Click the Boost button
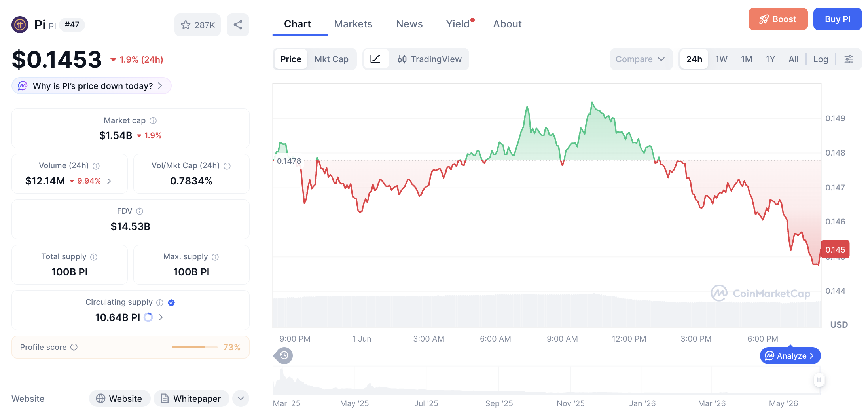 pos(778,19)
